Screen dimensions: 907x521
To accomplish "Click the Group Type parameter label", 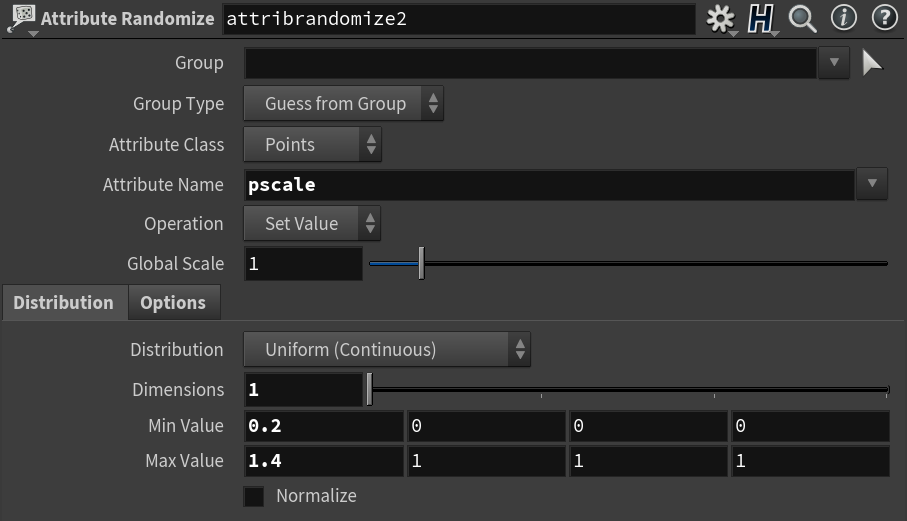I will [x=178, y=104].
